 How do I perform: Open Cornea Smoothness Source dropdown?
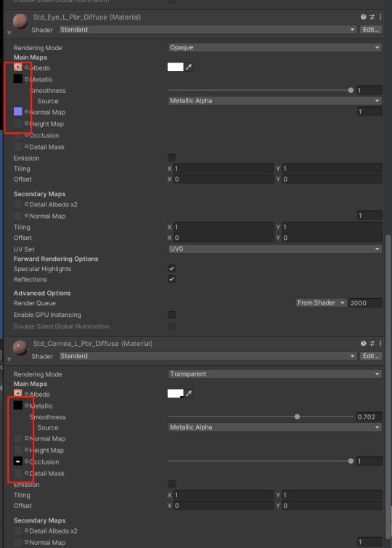click(275, 427)
